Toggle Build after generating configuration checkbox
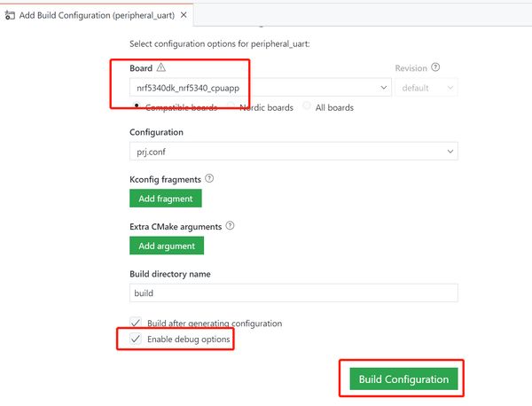532x406 pixels. tap(136, 323)
